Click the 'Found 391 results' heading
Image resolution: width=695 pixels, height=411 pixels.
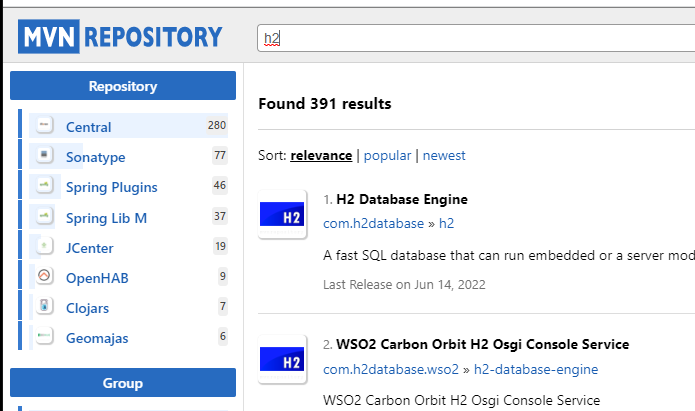(325, 104)
